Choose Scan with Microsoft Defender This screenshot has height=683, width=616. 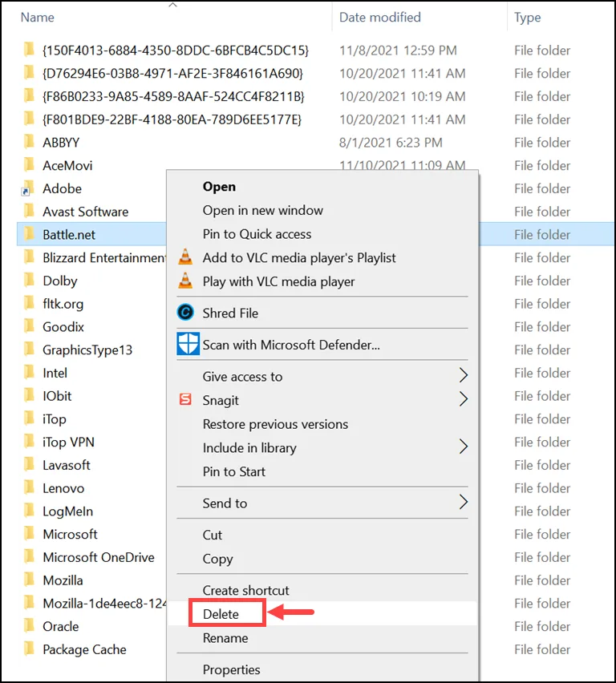click(x=291, y=345)
